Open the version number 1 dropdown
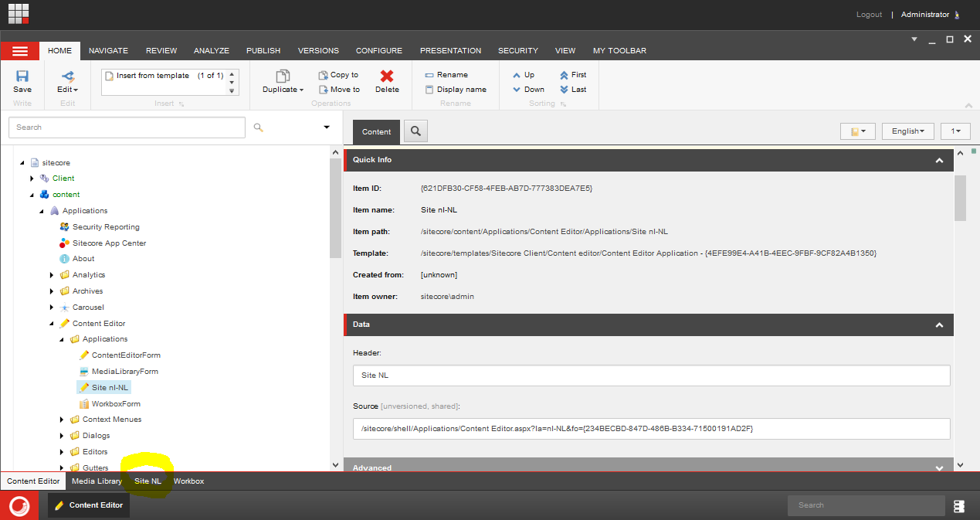The height and width of the screenshot is (520, 980). click(x=955, y=131)
